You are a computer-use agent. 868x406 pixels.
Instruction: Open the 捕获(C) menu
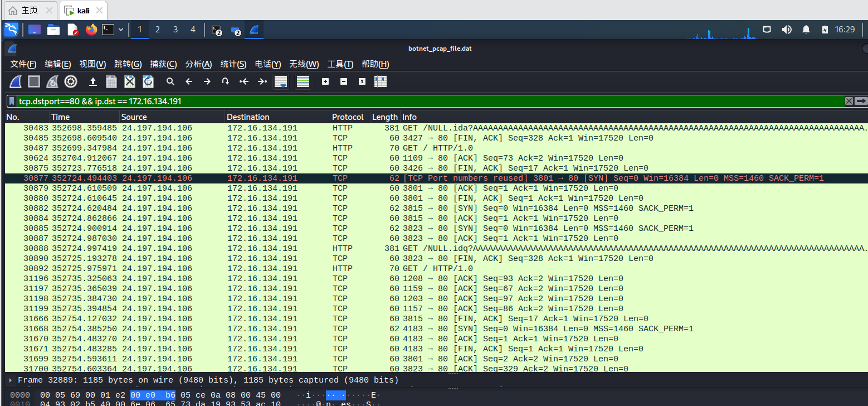click(x=164, y=64)
